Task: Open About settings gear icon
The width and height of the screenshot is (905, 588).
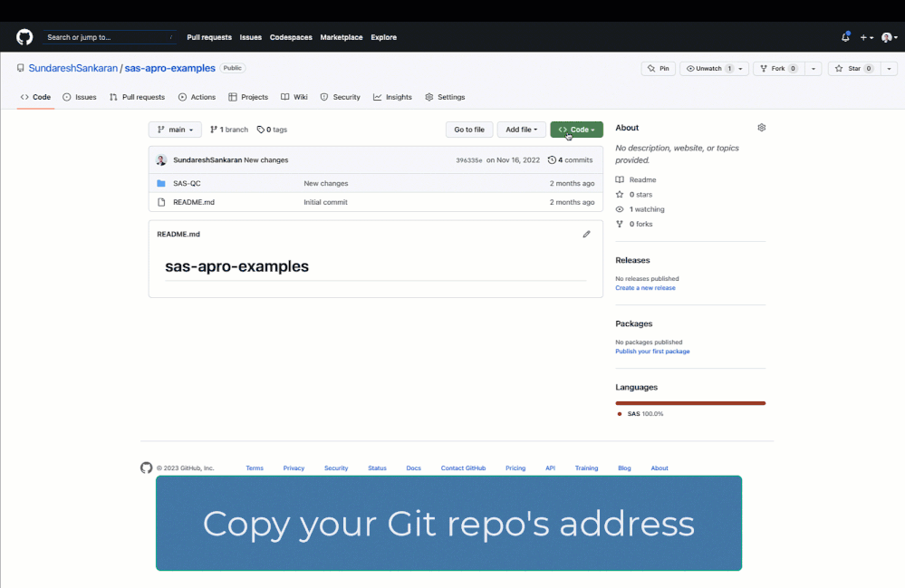Action: point(761,128)
